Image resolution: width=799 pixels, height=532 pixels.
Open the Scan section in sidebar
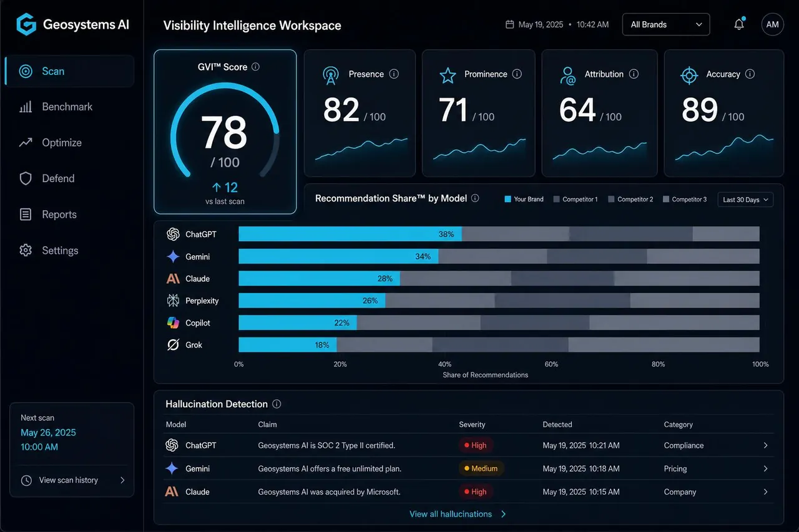click(x=69, y=71)
